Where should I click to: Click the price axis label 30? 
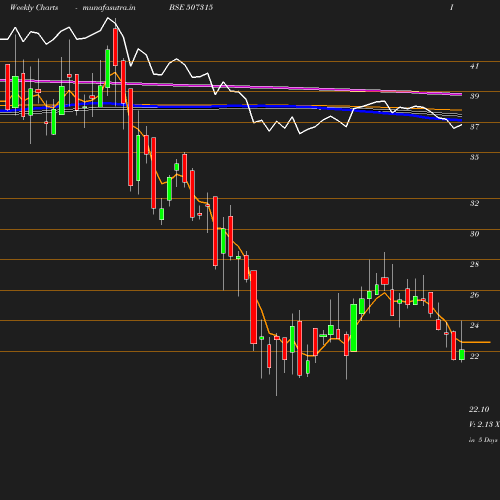pyautogui.click(x=474, y=234)
